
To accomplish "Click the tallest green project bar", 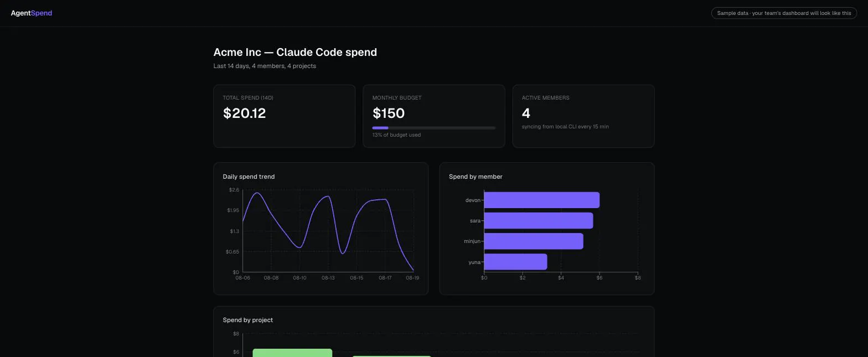I will pos(292,353).
